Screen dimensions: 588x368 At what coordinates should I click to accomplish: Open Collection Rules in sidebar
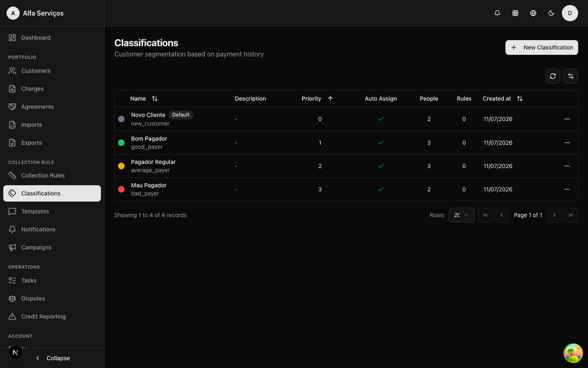[52, 175]
